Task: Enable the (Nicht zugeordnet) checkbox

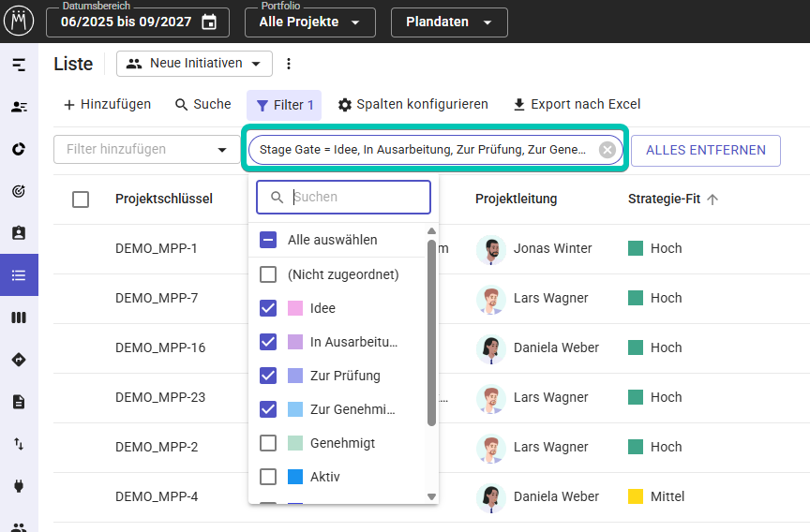Action: tap(268, 274)
